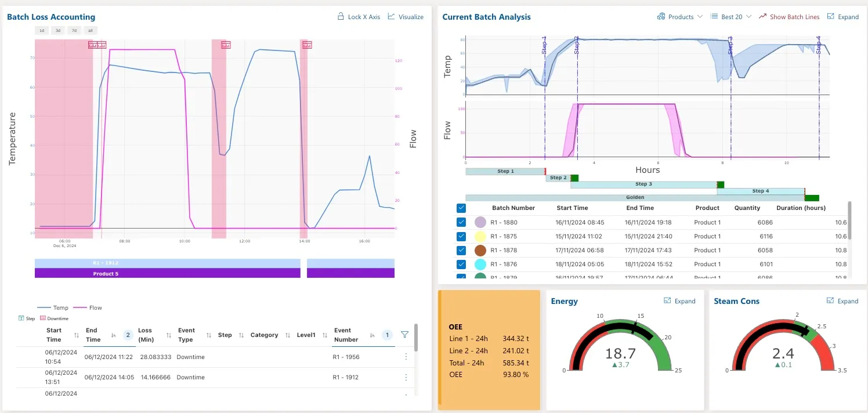Select the 3d time range
This screenshot has width=868, height=413.
point(58,30)
